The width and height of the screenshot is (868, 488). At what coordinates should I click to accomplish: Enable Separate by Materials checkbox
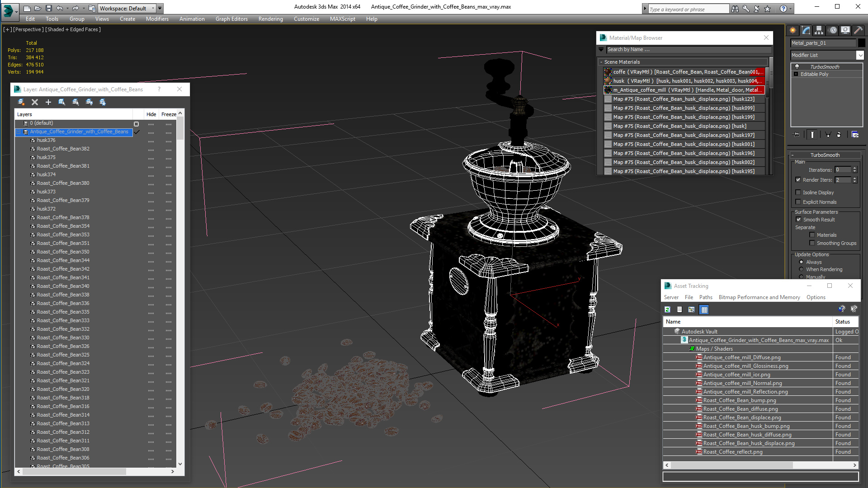[x=812, y=235]
